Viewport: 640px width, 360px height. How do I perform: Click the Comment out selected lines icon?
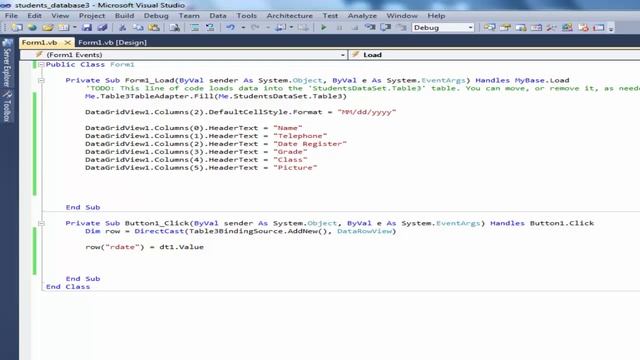tap(195, 27)
